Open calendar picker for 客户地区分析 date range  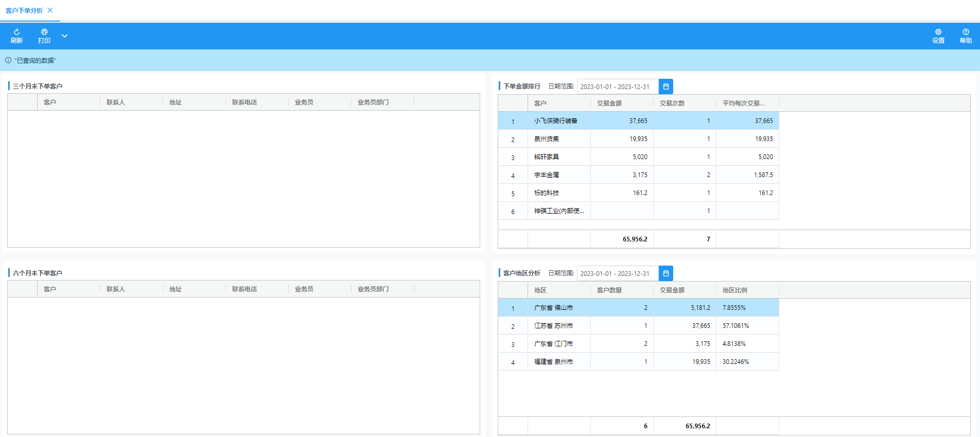(666, 273)
